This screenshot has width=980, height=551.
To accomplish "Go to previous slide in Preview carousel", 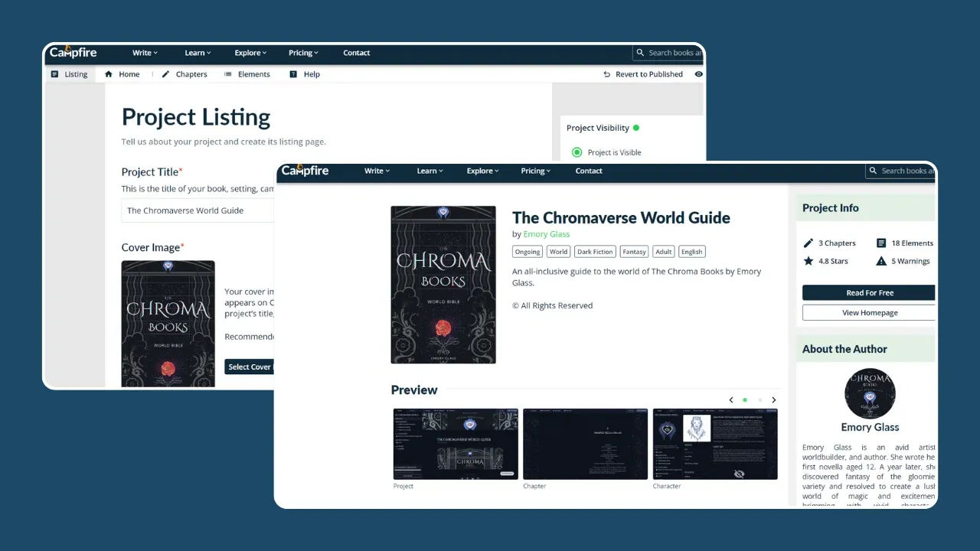I will click(731, 400).
